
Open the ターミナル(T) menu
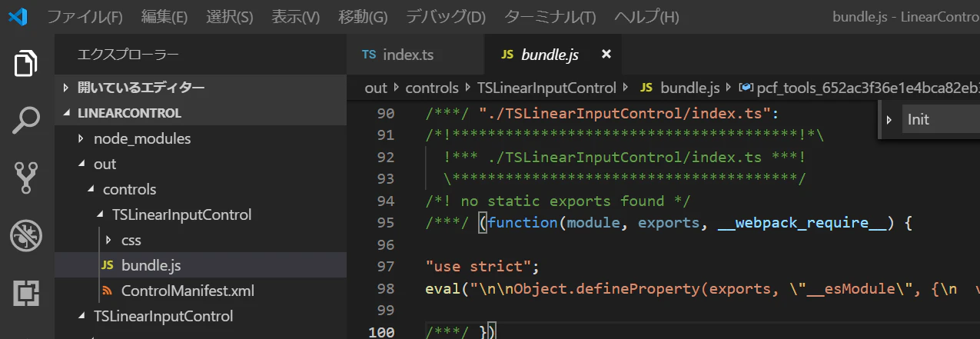click(550, 16)
